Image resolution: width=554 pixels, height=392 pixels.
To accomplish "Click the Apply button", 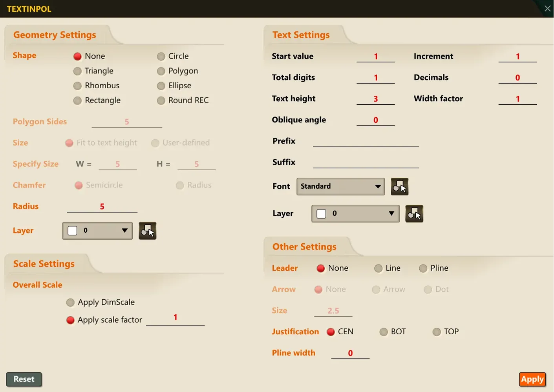I will [532, 379].
